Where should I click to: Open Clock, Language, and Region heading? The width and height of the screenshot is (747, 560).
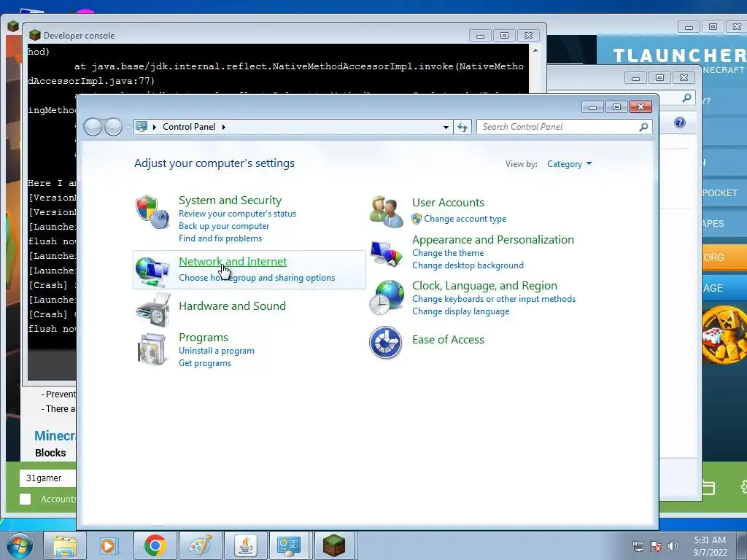click(x=484, y=285)
